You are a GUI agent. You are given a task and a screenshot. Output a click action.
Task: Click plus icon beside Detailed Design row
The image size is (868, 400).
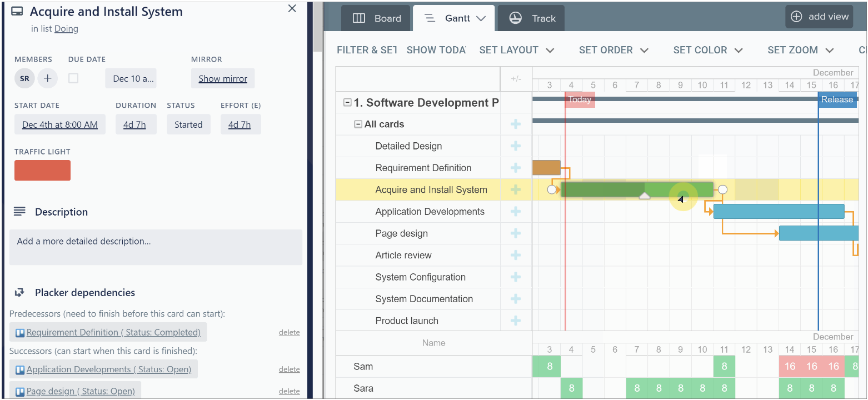(x=516, y=146)
